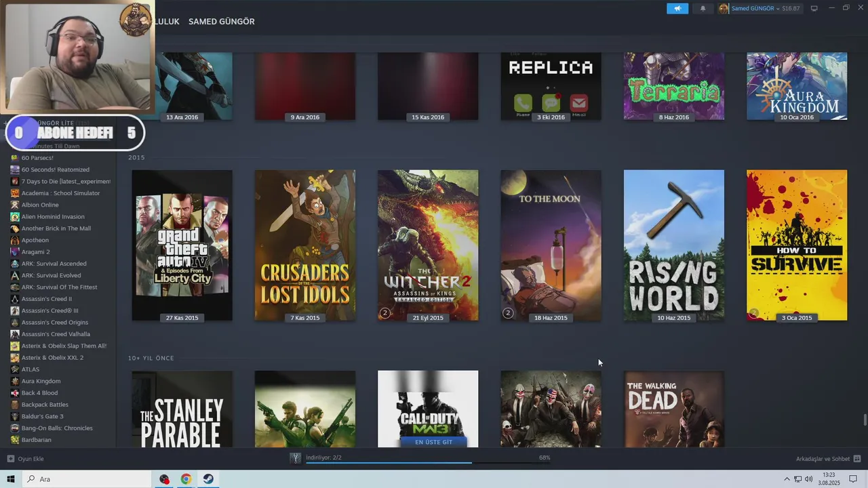Open Arkadaşlar ve Sohbet friends list
Screen dimensions: 868x488
(x=827, y=459)
